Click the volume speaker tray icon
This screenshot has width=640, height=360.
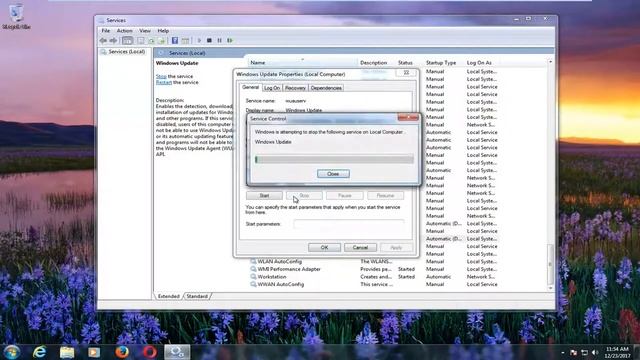coord(595,352)
